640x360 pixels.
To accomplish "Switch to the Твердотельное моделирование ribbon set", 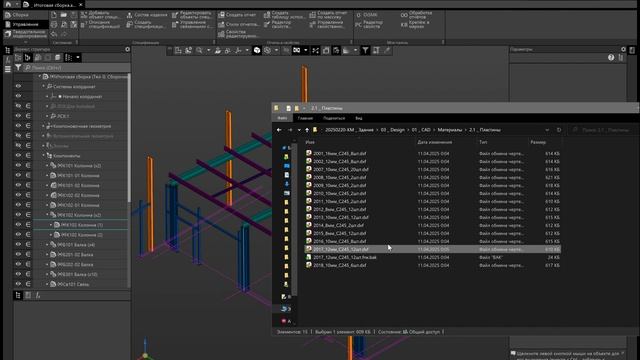I will coord(25,34).
